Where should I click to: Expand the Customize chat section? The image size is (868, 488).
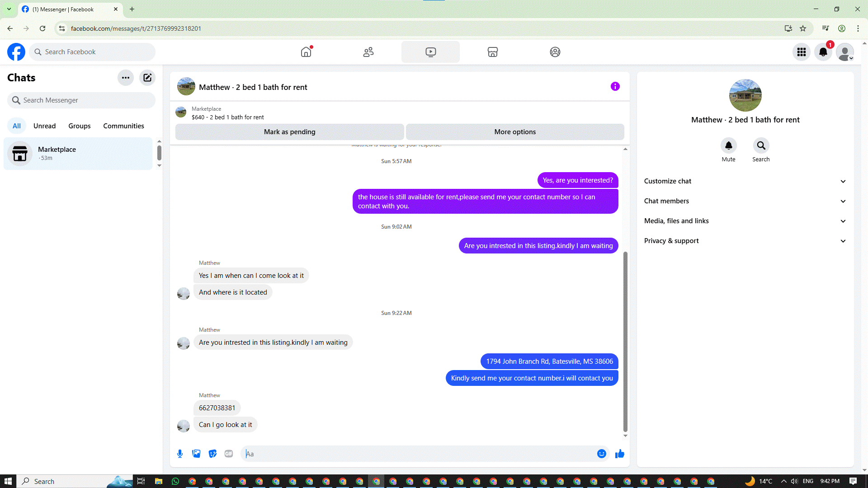point(745,181)
